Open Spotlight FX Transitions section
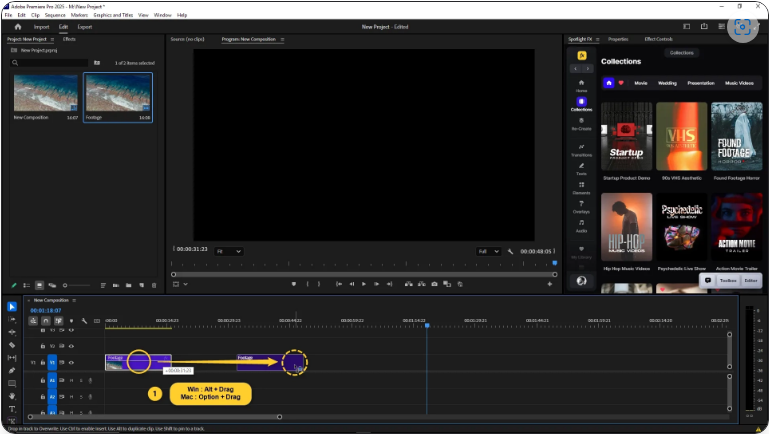 581,150
